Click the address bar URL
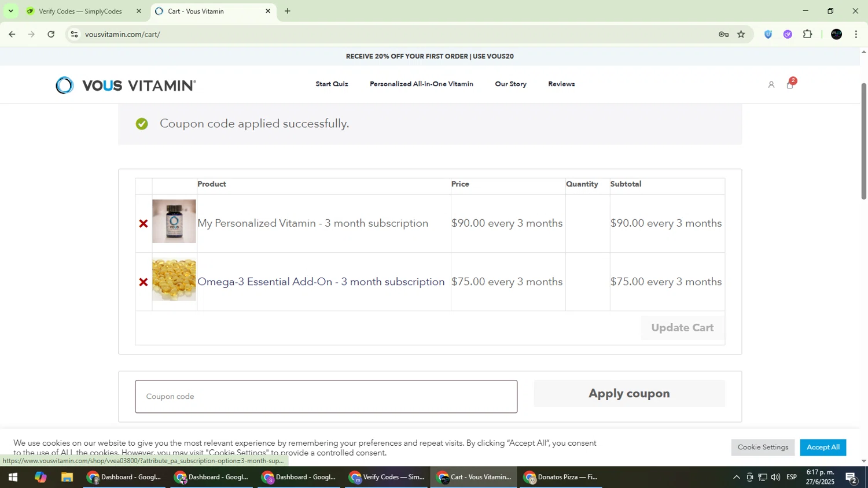 coord(123,35)
